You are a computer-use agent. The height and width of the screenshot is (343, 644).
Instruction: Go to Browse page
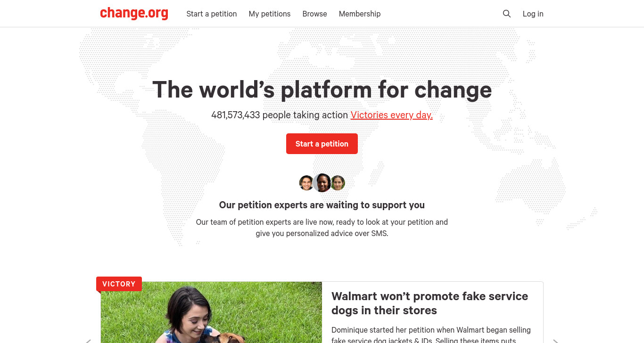pos(314,14)
